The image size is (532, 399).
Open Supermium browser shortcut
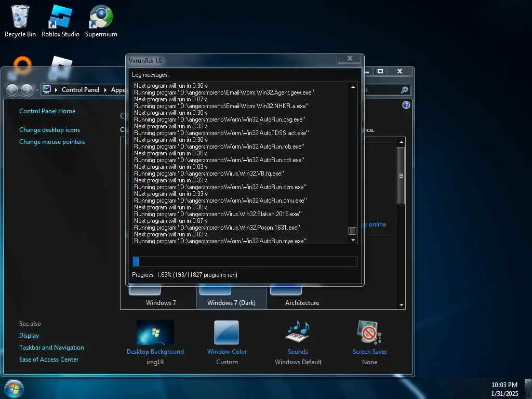click(x=101, y=21)
